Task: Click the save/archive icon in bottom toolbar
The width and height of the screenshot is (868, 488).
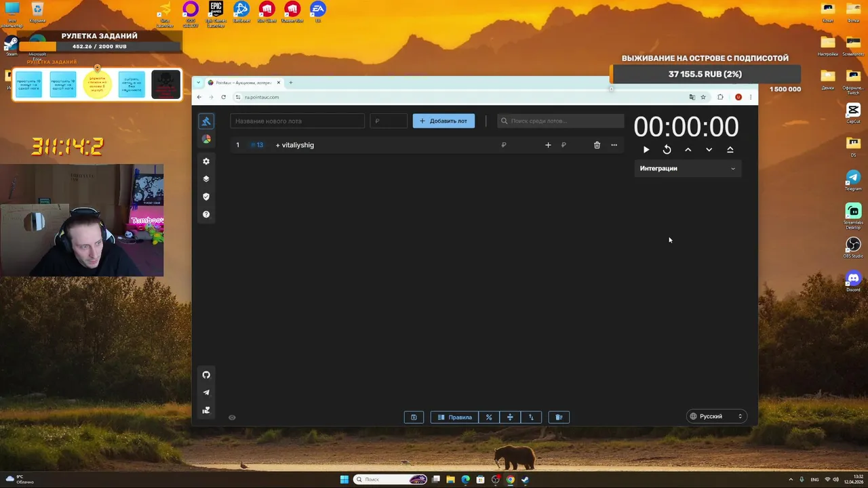Action: tap(414, 417)
